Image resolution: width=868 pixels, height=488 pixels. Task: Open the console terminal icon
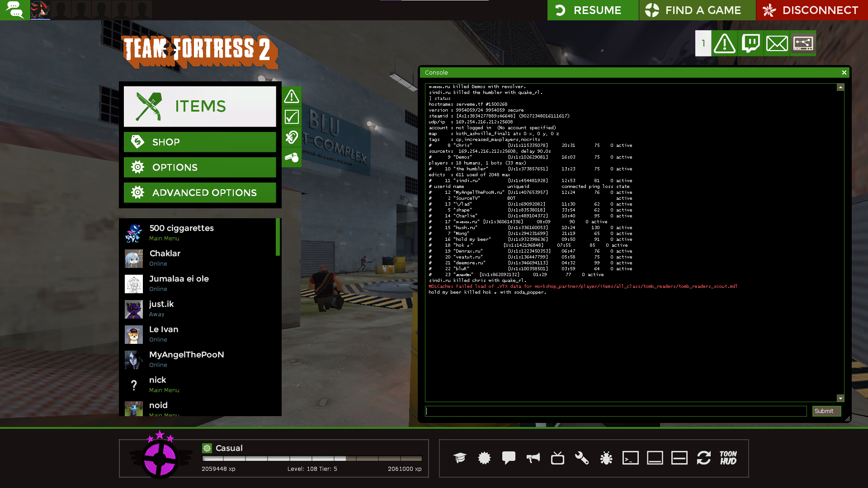(630, 458)
